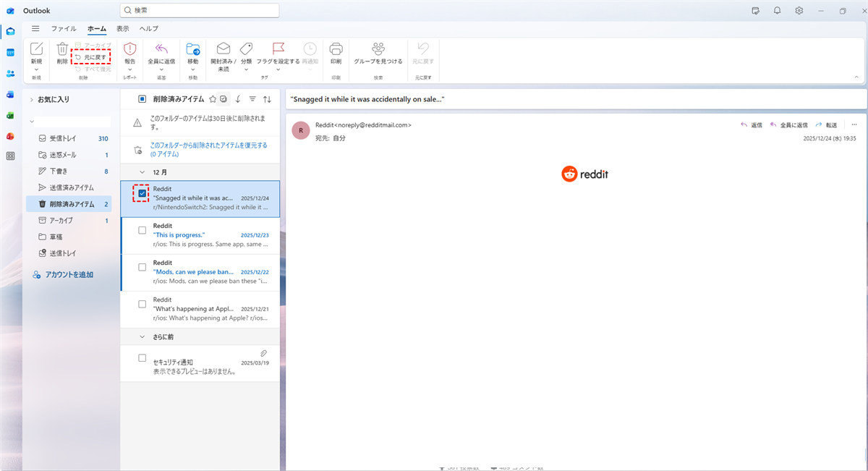This screenshot has height=471, width=868.
Task: Click the 印刷 (Print) icon
Action: [336, 49]
